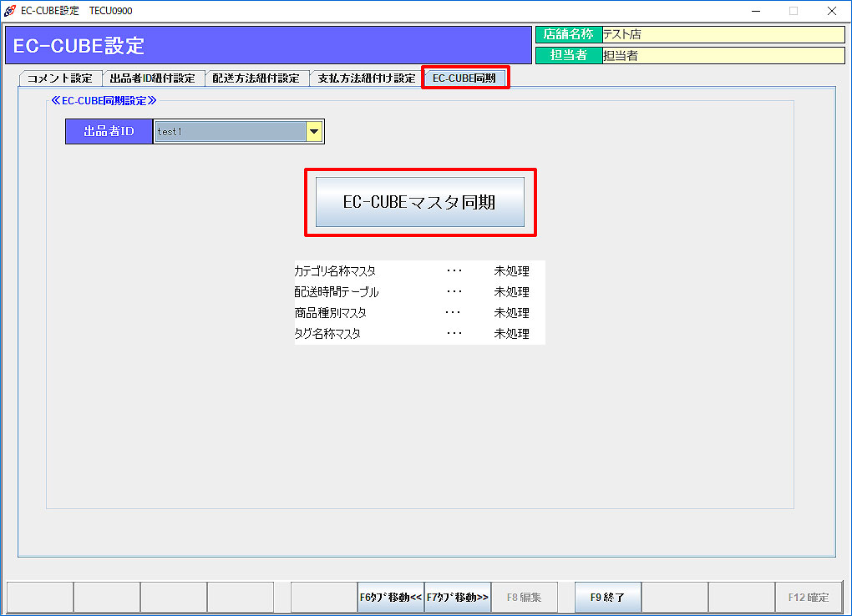Image resolution: width=852 pixels, height=616 pixels.
Task: Select the EC-CUBE同期 tab
Action: point(464,78)
